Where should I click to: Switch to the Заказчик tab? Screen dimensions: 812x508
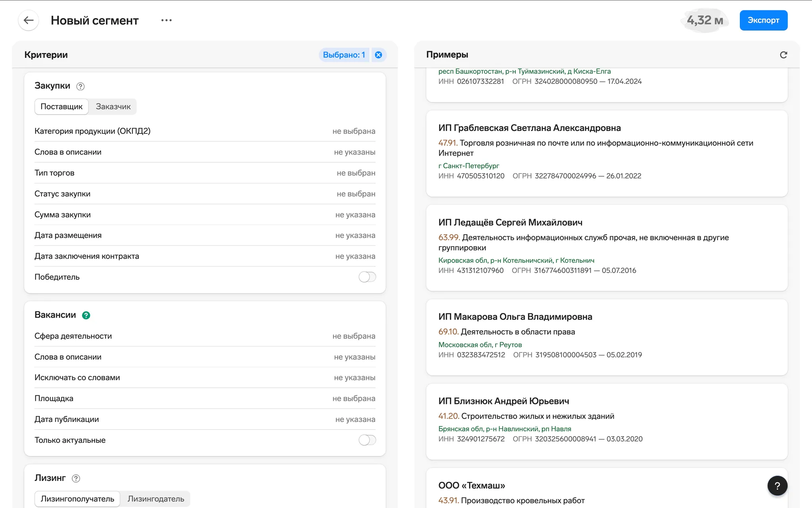coord(113,106)
